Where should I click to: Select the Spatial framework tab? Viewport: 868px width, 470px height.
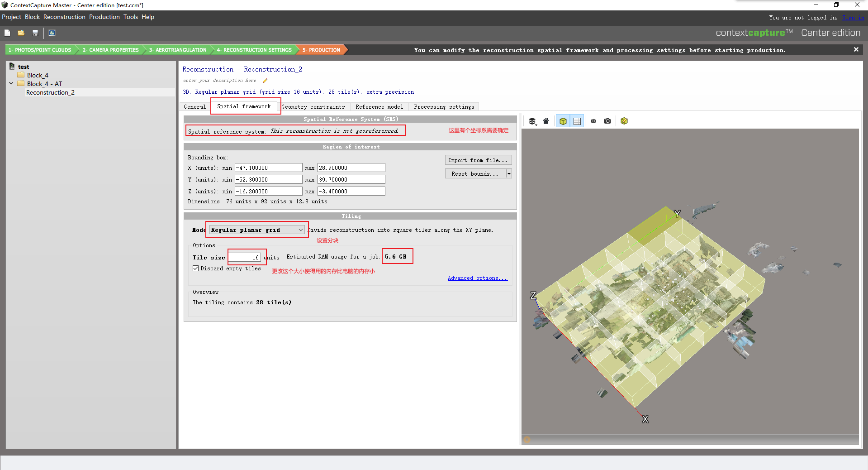click(244, 106)
